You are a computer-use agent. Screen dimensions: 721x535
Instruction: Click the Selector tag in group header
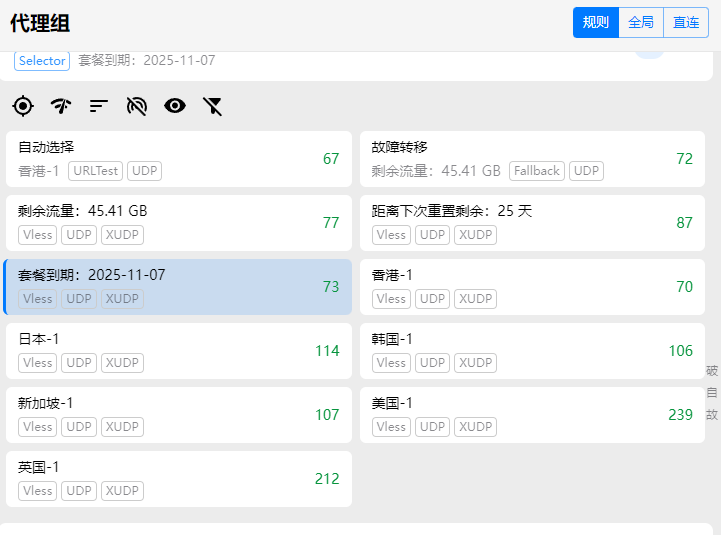click(x=42, y=61)
